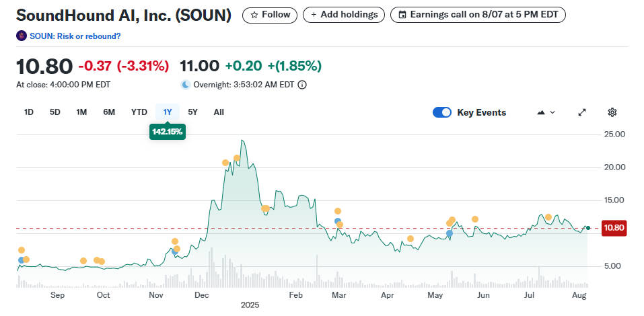Click the green current-price dot at the chart end

[588, 228]
